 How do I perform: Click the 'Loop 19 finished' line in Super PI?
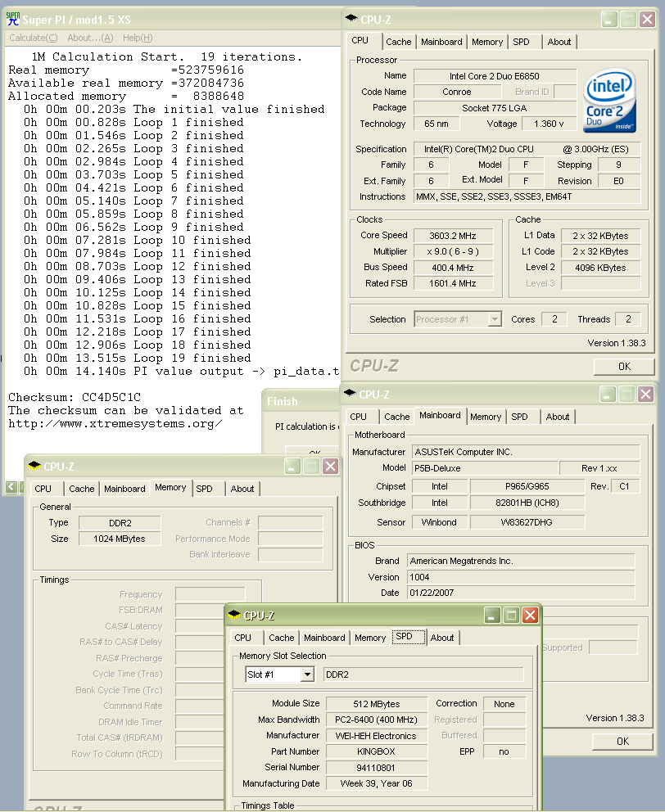137,359
